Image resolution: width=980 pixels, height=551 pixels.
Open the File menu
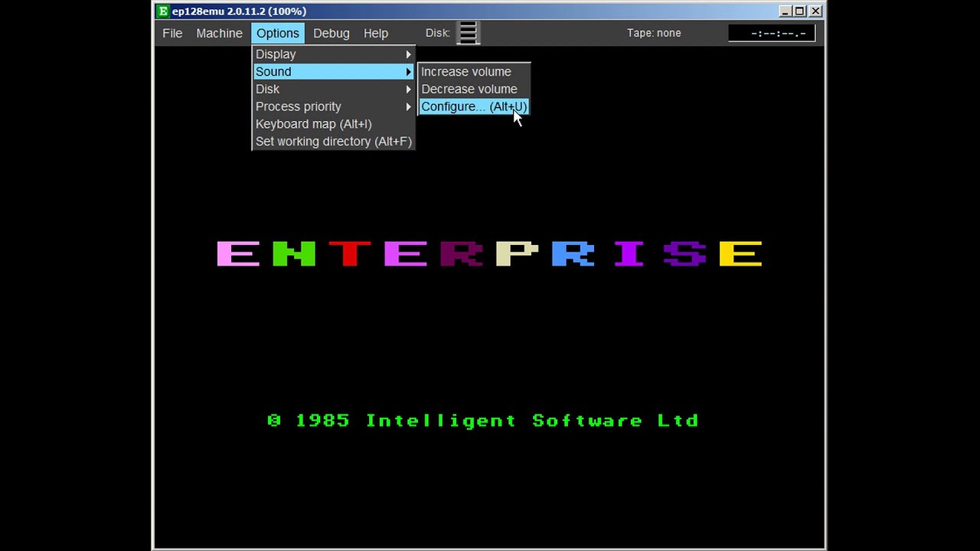pos(172,33)
